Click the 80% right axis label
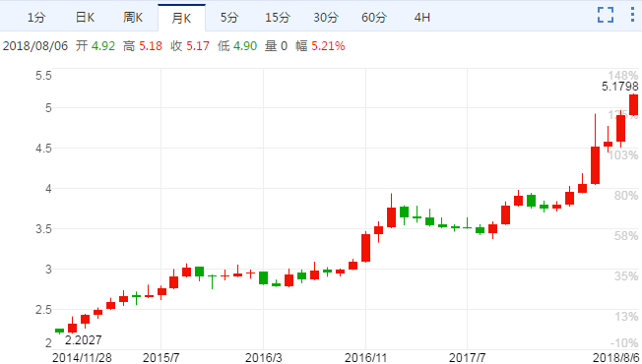 pyautogui.click(x=626, y=196)
